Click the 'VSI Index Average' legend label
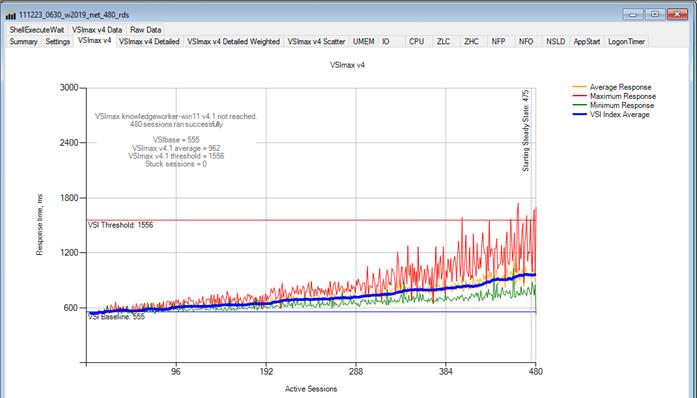Image resolution: width=697 pixels, height=398 pixels. point(620,114)
